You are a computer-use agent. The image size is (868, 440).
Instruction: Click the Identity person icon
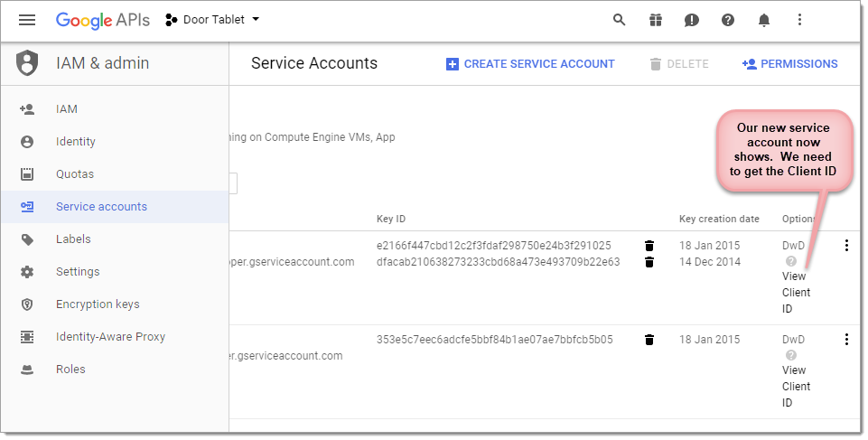coord(27,142)
